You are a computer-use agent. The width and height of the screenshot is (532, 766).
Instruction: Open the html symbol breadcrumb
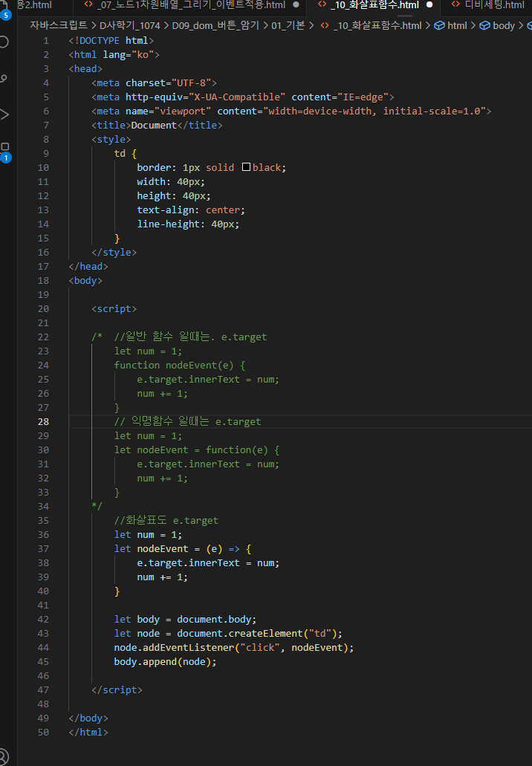coord(457,25)
